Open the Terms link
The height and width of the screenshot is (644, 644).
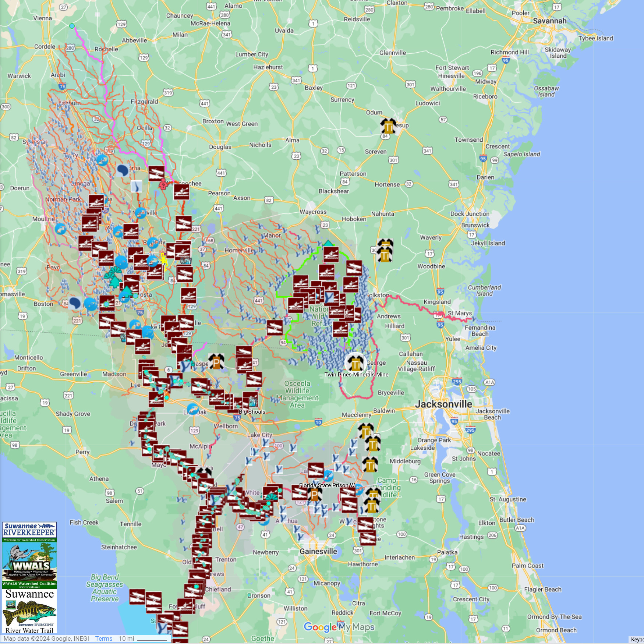(x=104, y=638)
